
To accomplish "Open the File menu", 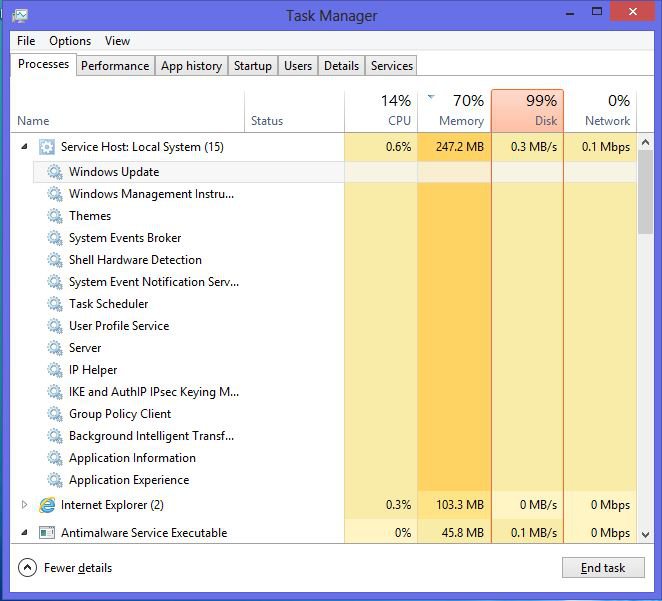I will tap(26, 41).
